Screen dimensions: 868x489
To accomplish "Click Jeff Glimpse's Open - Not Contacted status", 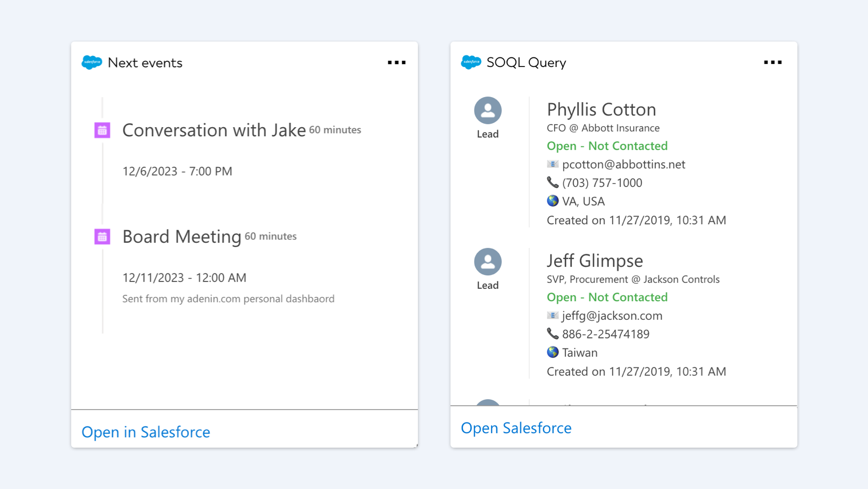I will point(607,297).
